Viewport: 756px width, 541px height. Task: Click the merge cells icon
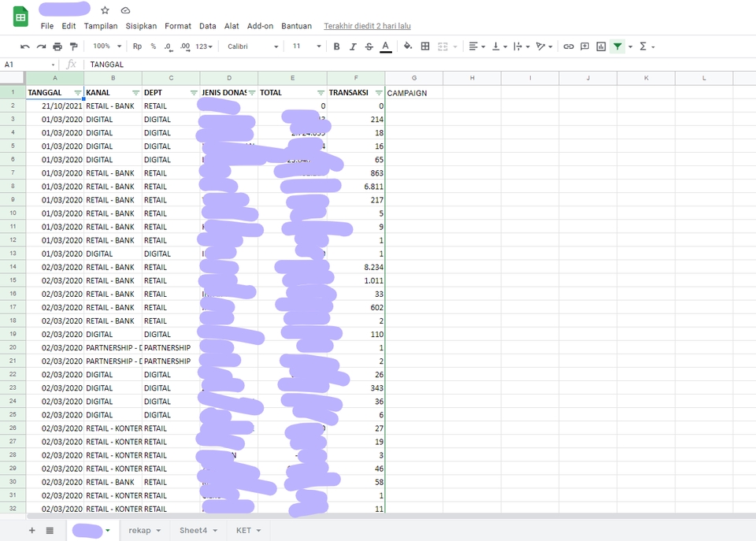443,46
